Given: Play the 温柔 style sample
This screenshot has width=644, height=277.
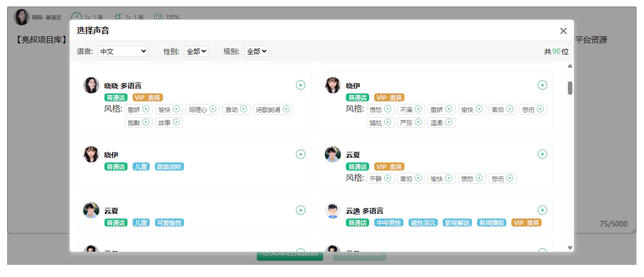Looking at the screenshot, I should click(x=449, y=122).
